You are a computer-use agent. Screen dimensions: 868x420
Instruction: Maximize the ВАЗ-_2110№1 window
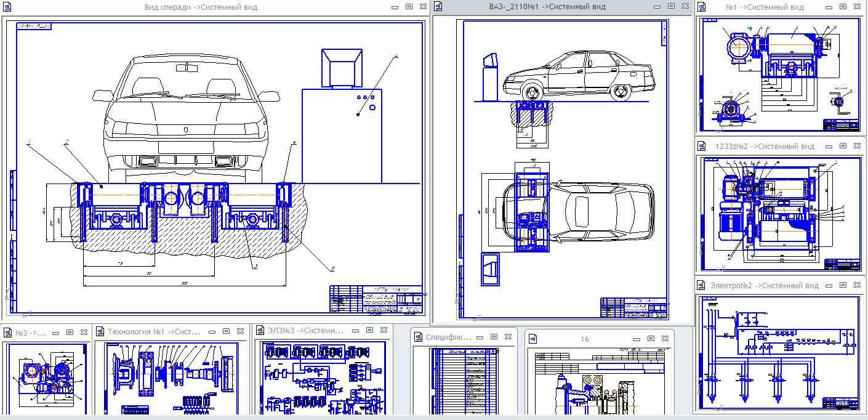click(672, 6)
